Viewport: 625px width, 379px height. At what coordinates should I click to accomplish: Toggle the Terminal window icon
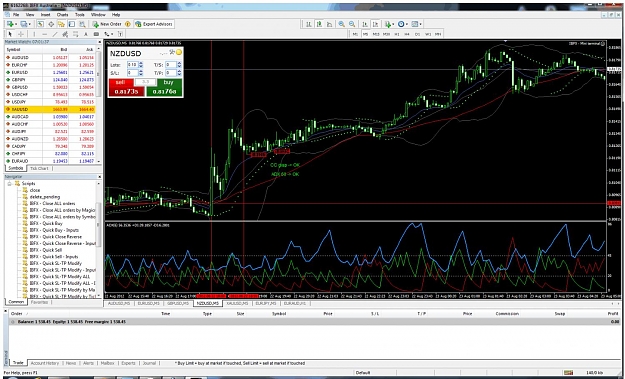pos(72,24)
